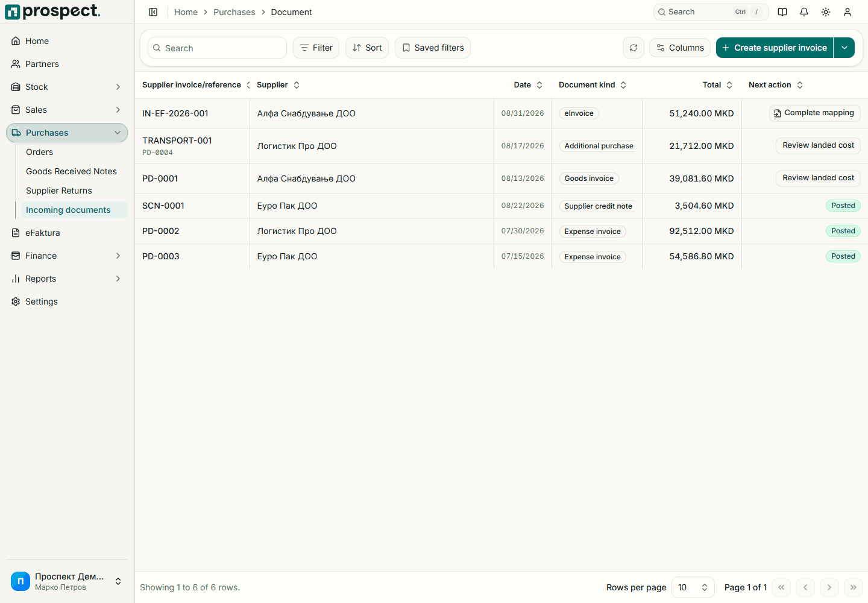Image resolution: width=868 pixels, height=603 pixels.
Task: Click the Supplier credit note badge
Action: pos(598,206)
